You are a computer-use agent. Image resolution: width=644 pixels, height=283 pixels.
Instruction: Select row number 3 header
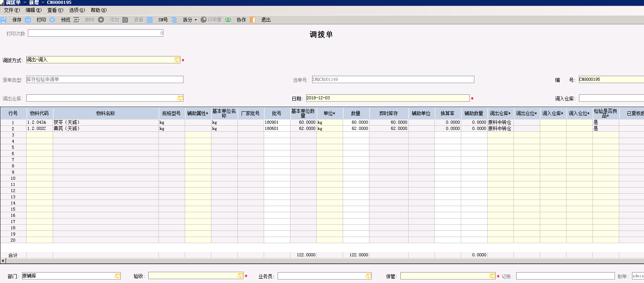(13, 135)
